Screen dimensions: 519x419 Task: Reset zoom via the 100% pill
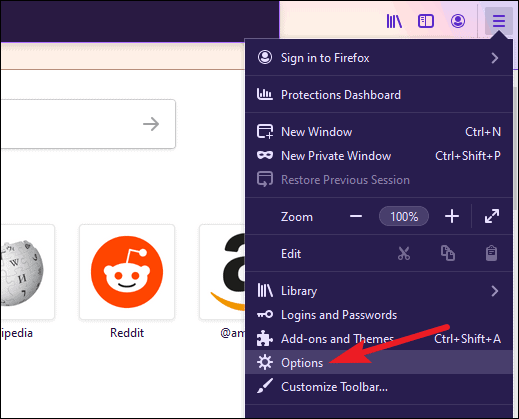404,217
